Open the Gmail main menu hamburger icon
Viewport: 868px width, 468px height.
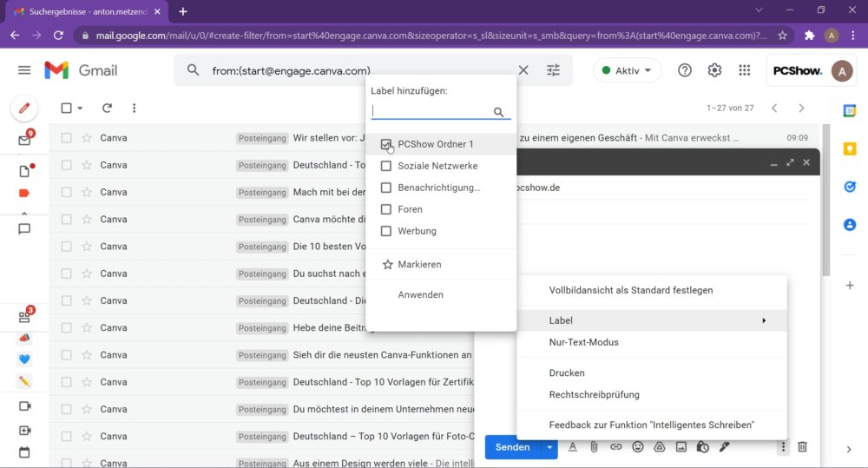24,70
